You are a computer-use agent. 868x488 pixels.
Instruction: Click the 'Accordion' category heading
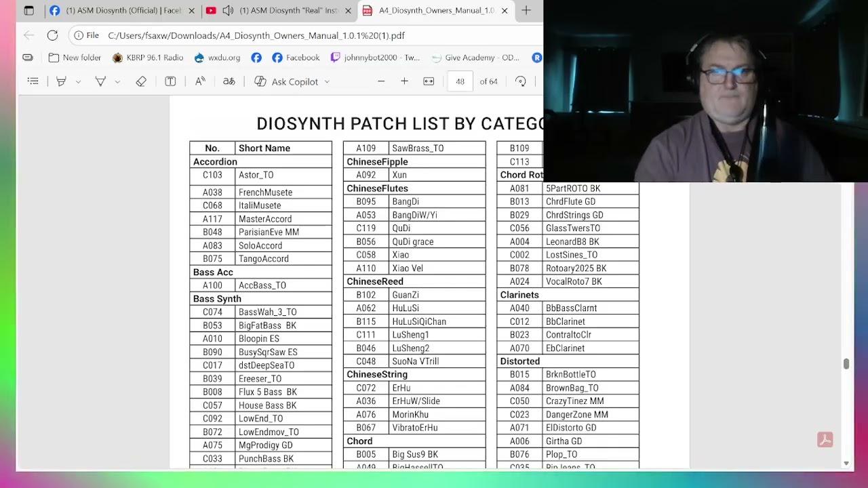(215, 162)
